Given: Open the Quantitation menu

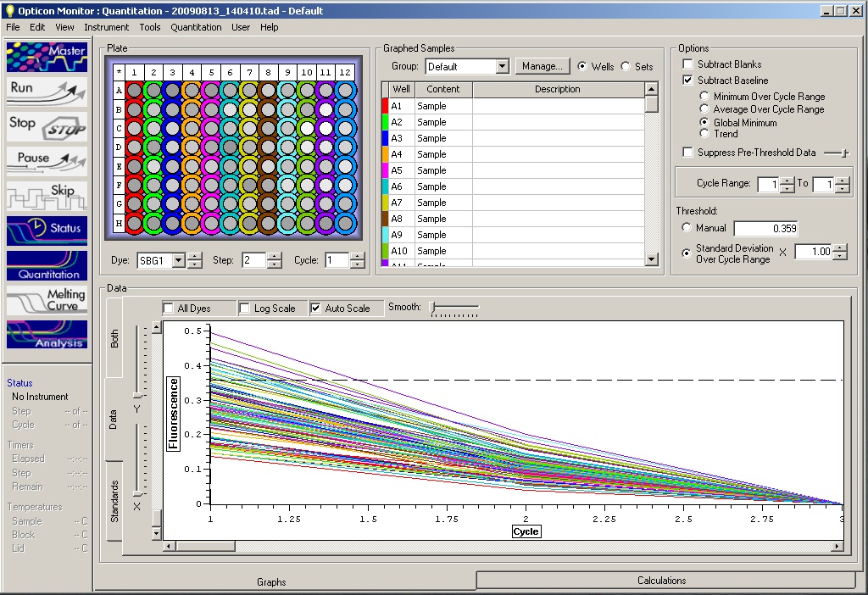Looking at the screenshot, I should (196, 27).
